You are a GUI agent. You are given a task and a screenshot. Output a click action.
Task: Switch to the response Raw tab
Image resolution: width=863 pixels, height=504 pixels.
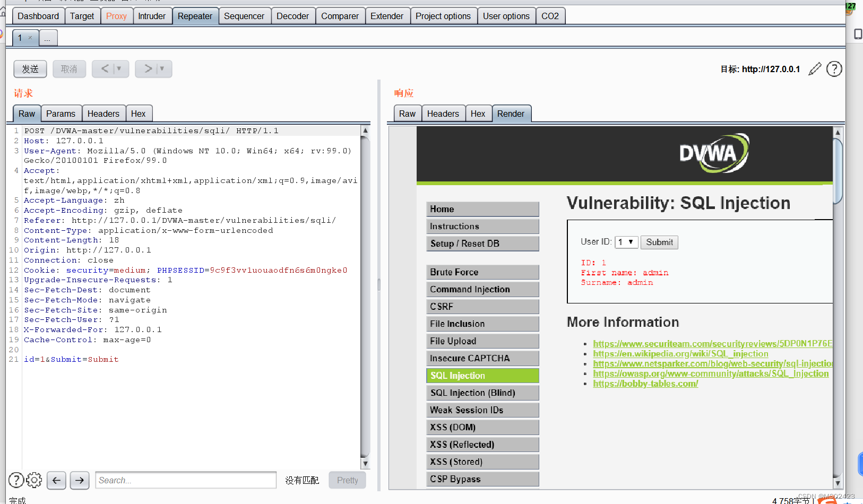coord(407,114)
